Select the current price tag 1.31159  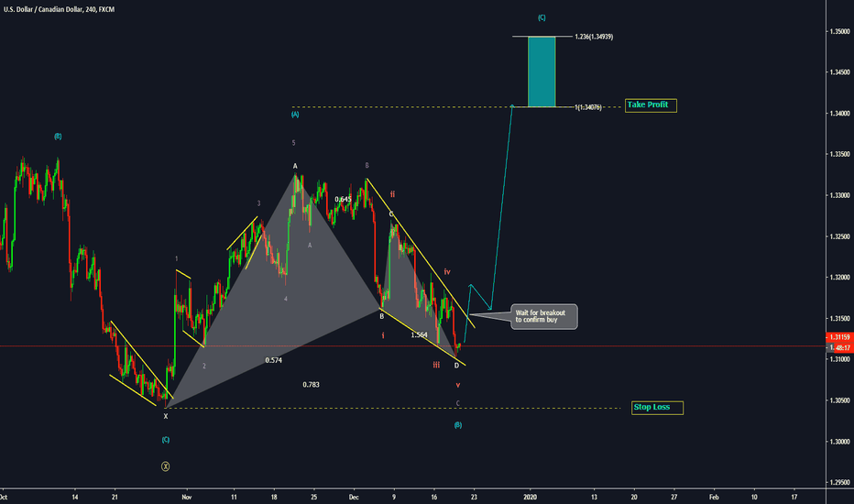coord(838,337)
